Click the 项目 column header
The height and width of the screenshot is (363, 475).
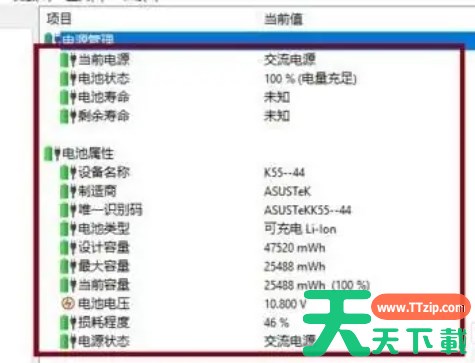click(x=59, y=19)
